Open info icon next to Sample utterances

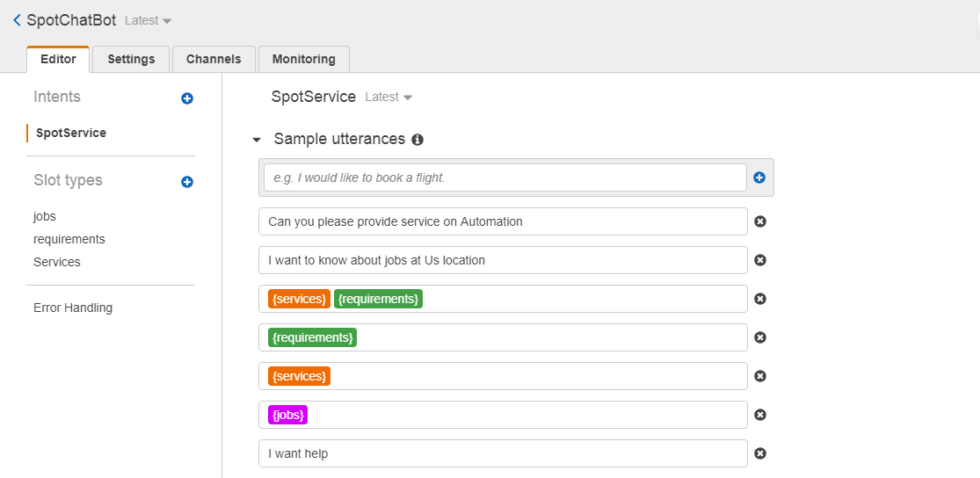tap(417, 140)
